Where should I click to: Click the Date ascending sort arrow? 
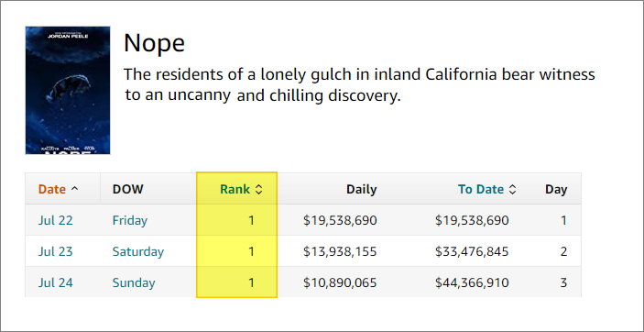[x=74, y=188]
